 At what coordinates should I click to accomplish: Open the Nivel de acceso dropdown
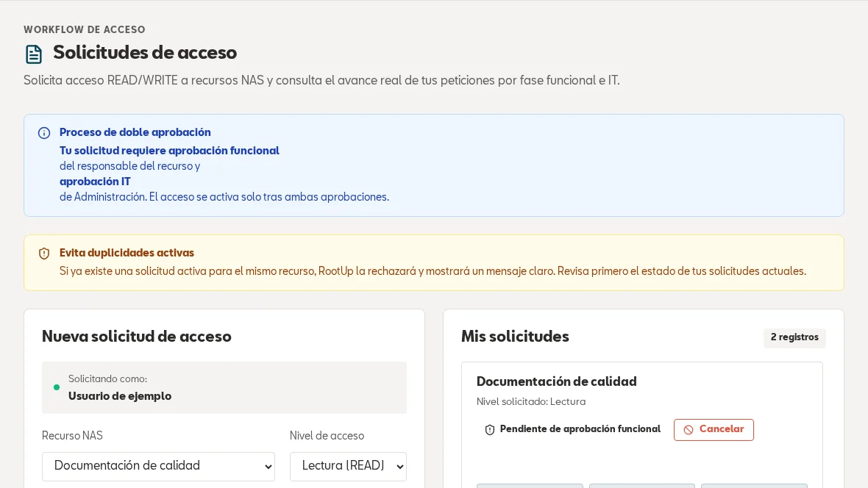pyautogui.click(x=348, y=467)
